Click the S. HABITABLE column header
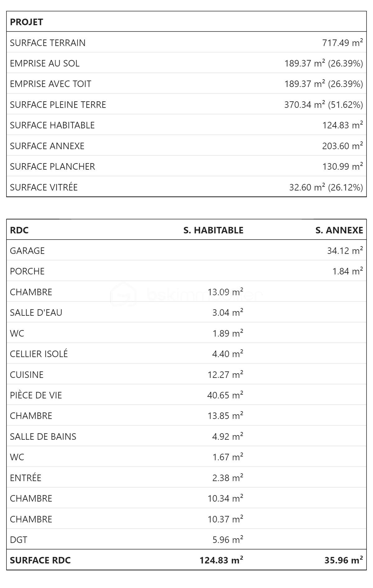This screenshot has width=373, height=588. tap(213, 230)
